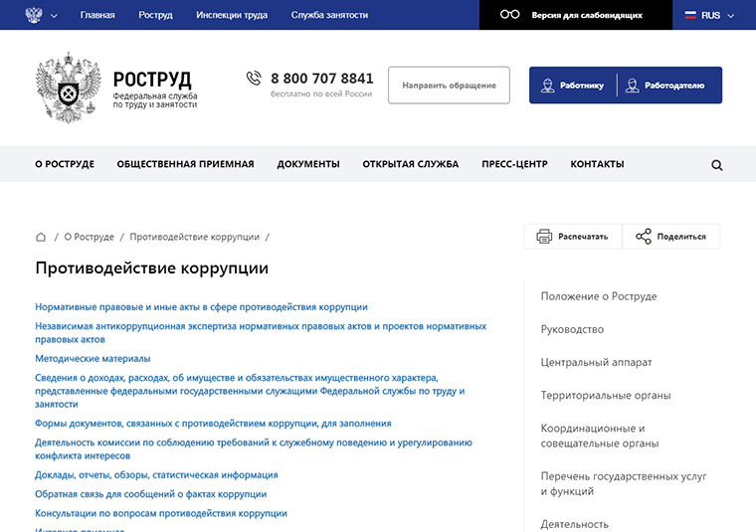Enable Версия для слабовидящих
Image resolution: width=756 pixels, height=532 pixels.
click(587, 16)
